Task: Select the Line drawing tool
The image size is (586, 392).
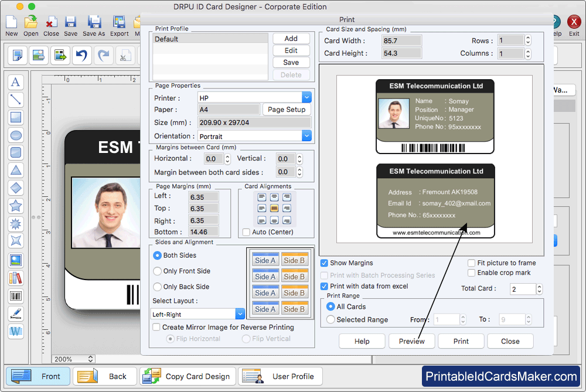Action: point(16,100)
